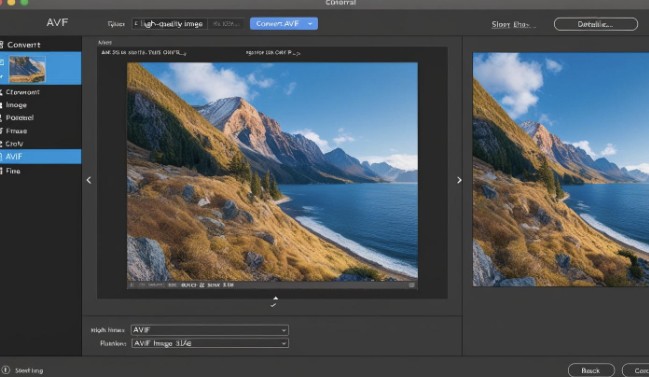Viewport: 649px width, 377px height.
Task: Select the mountain thumbnail in the sidebar
Action: pos(27,70)
